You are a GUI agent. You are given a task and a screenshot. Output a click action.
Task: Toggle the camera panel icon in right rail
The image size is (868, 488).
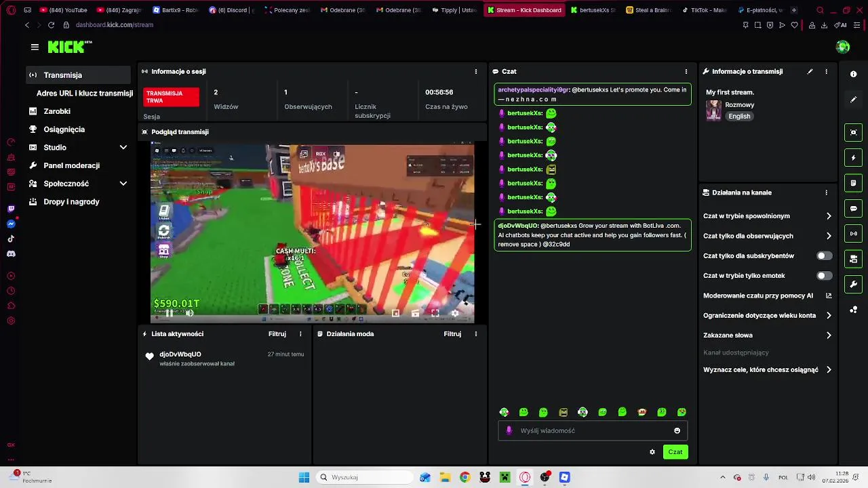854,259
